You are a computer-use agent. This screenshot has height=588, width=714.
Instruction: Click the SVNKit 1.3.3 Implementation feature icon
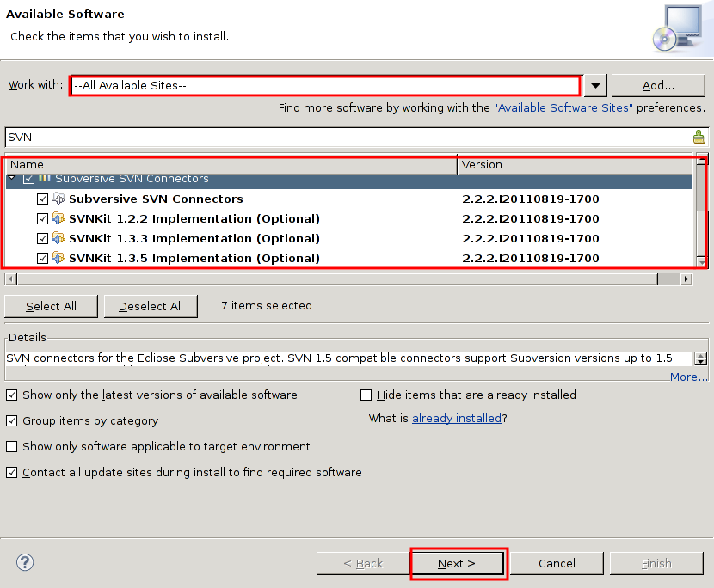click(58, 238)
